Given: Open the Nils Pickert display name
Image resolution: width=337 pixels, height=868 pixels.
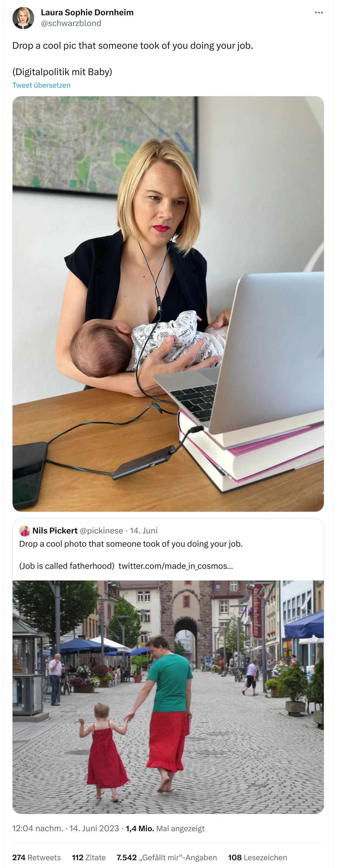Looking at the screenshot, I should 55,531.
